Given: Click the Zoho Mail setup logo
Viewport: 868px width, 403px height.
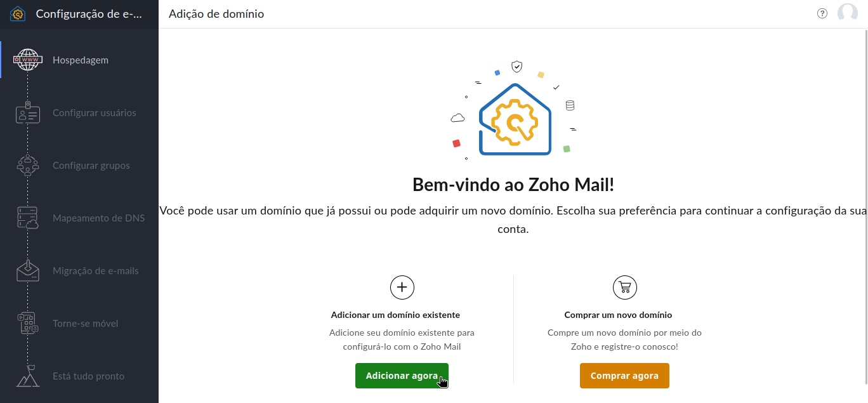Looking at the screenshot, I should click(x=18, y=13).
